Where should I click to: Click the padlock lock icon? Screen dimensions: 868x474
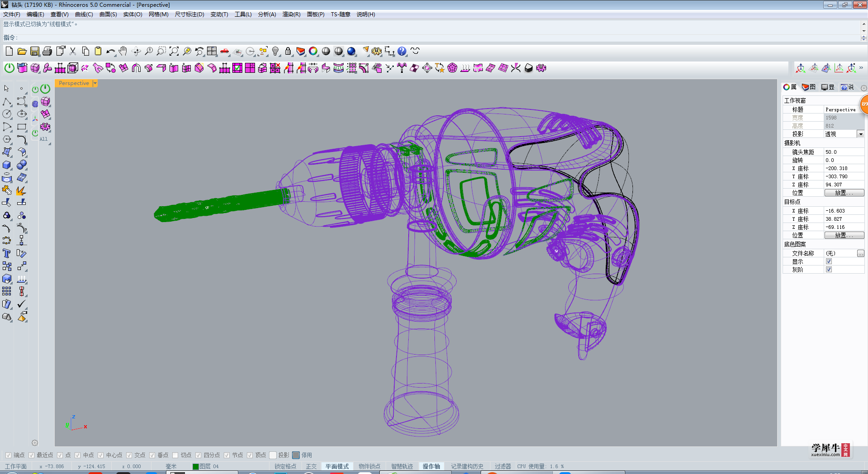[288, 51]
